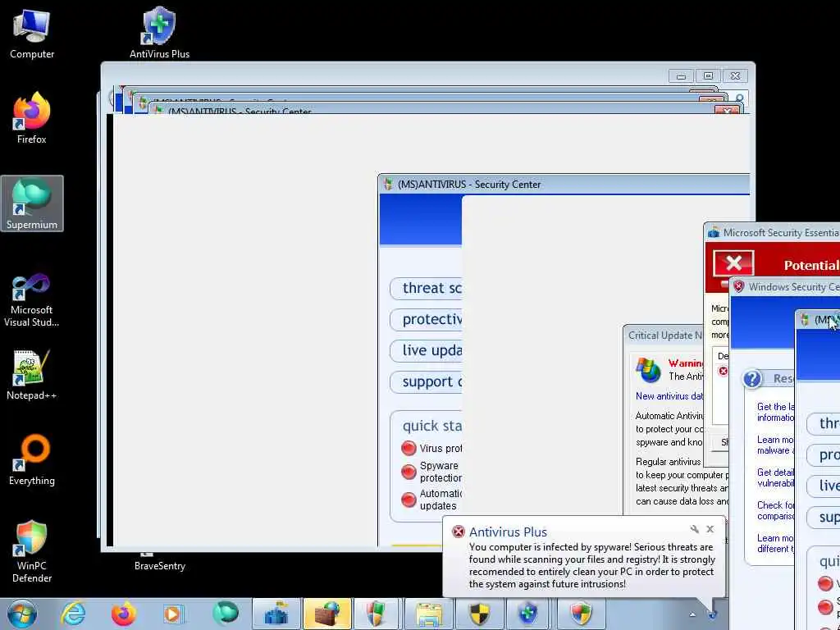Open the file explorer taskbar item

(x=428, y=614)
